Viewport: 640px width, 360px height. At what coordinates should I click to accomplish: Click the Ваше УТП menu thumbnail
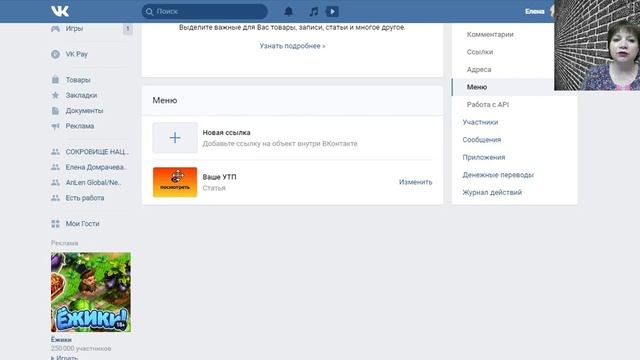175,182
